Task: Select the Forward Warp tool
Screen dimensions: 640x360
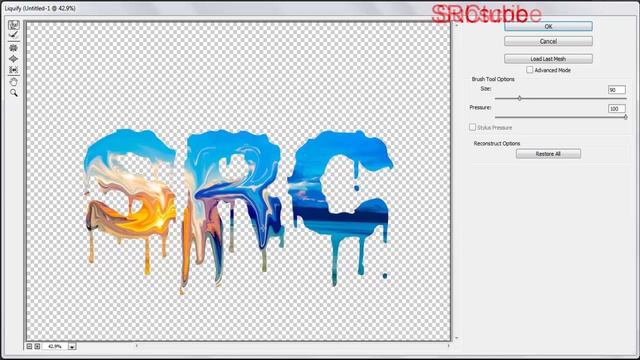Action: (13, 25)
